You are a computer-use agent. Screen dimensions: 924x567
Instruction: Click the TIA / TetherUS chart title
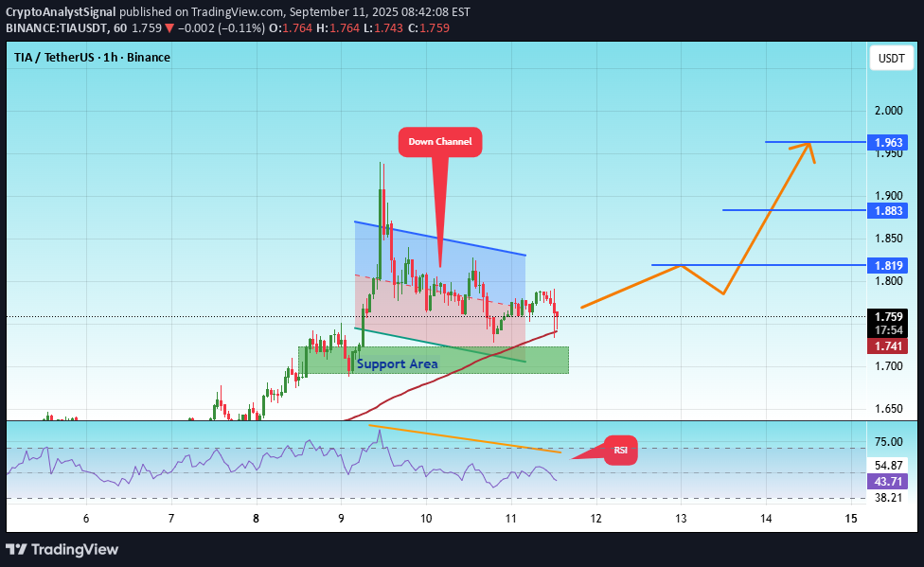point(92,57)
